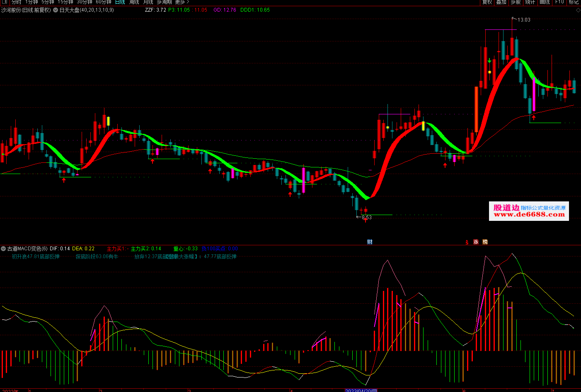Click the 沙河股份(日线 前复权) title
This screenshot has width=581, height=392.
pos(26,10)
